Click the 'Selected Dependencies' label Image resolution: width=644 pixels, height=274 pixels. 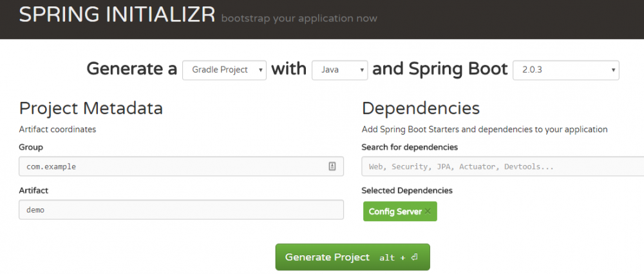pyautogui.click(x=407, y=190)
